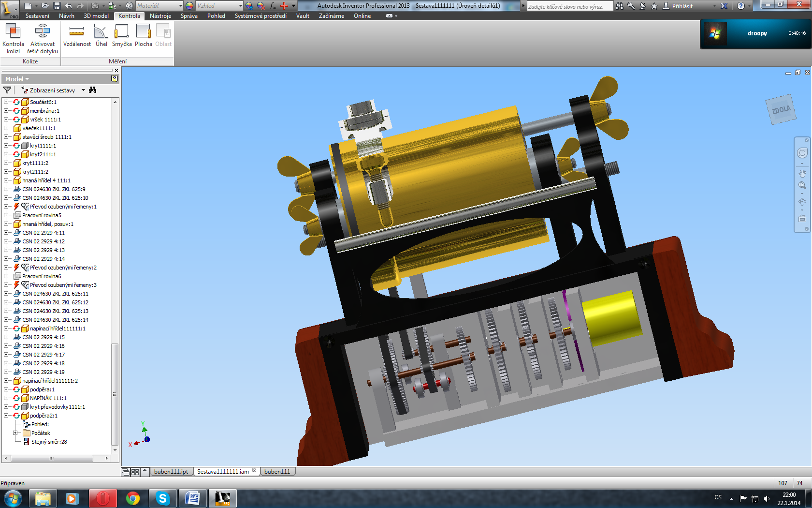Image resolution: width=812 pixels, height=508 pixels.
Task: Click the Save icon in quick access toolbar
Action: pos(57,6)
